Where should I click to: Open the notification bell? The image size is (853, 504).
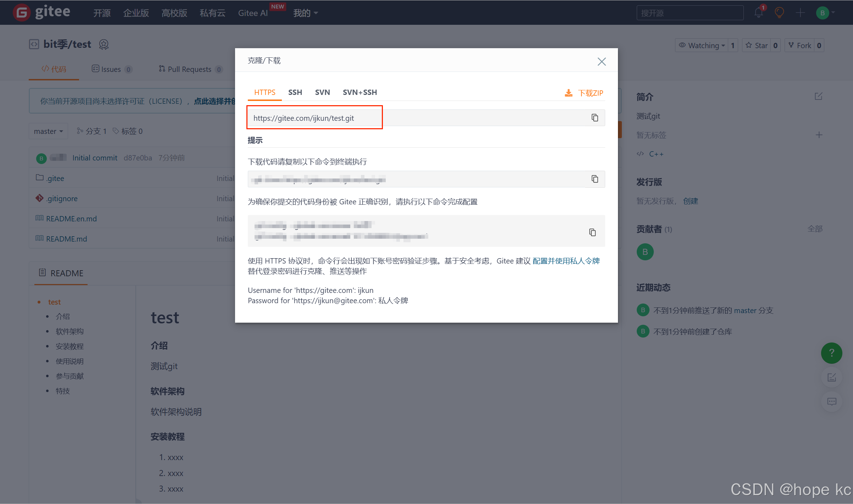(x=758, y=13)
